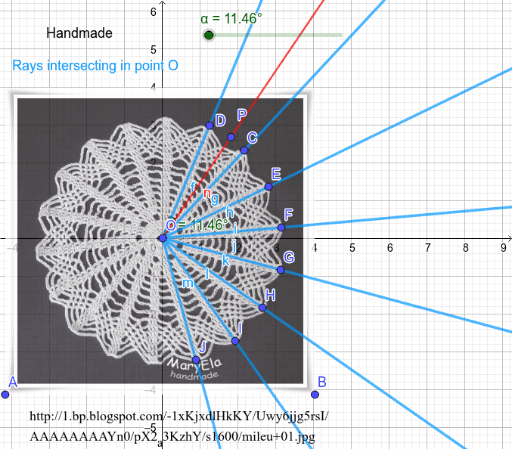Click the "Rays intersecting in point O" text
This screenshot has height=449, width=512.
95,66
